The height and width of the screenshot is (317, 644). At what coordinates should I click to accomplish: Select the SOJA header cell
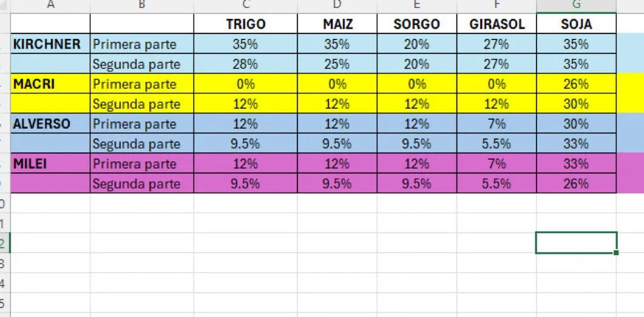(x=576, y=24)
